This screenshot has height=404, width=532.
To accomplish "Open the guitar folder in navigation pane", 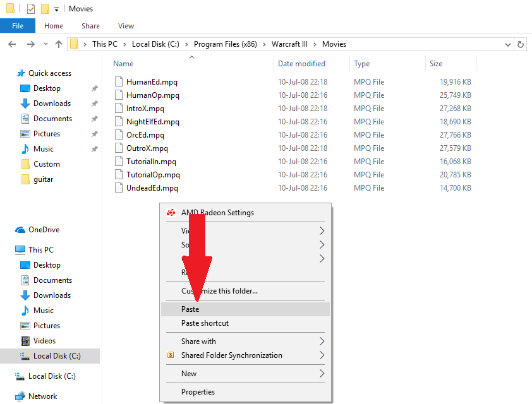I will (x=43, y=179).
